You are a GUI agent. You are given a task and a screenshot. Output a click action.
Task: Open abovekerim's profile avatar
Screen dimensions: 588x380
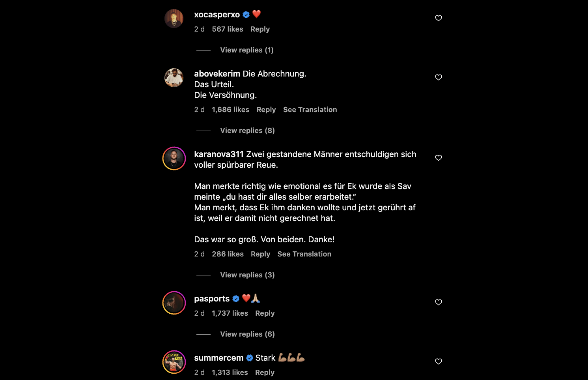(174, 78)
